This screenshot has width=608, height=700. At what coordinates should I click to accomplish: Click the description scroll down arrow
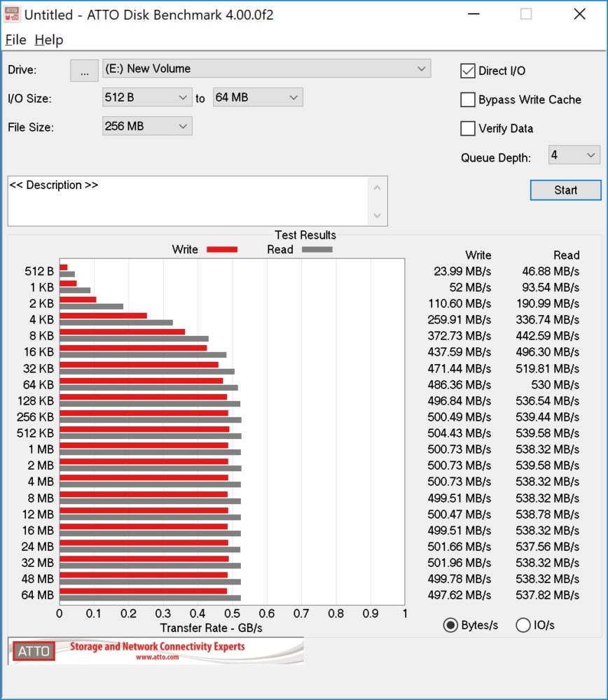click(x=377, y=215)
